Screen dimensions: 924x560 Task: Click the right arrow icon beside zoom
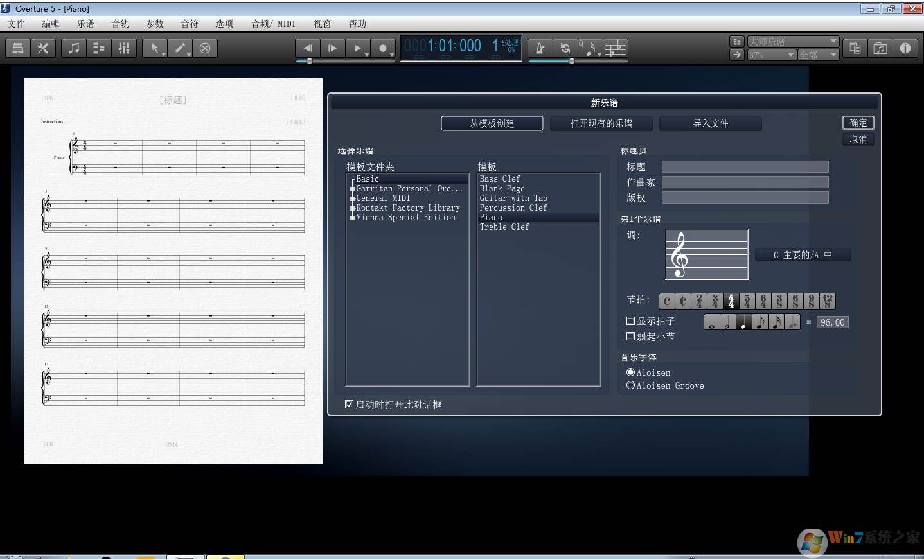point(736,55)
